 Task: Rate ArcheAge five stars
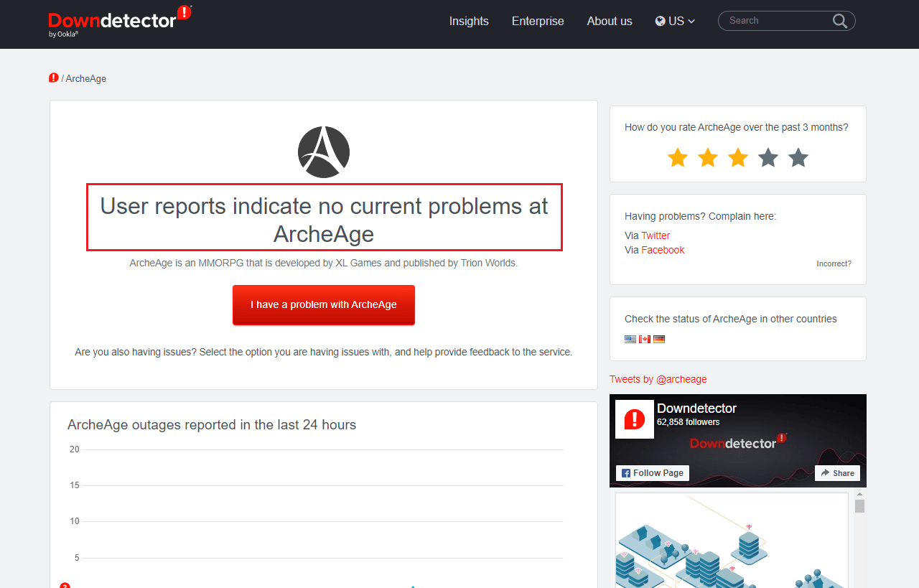[798, 157]
